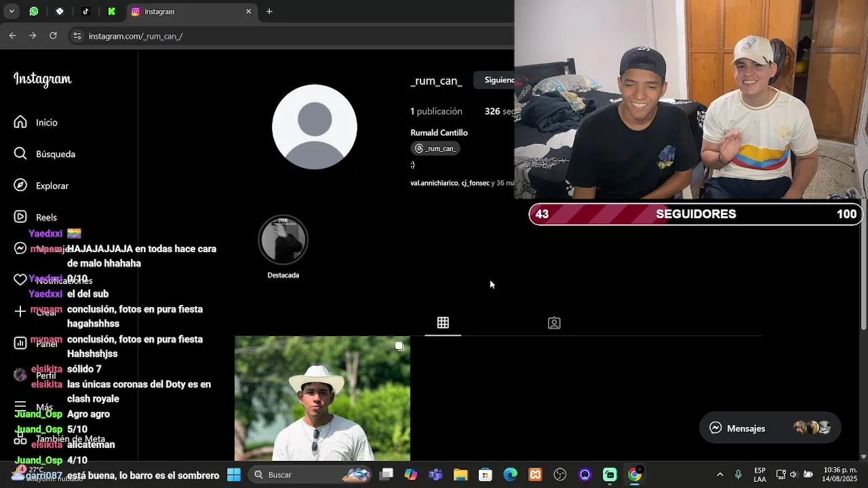This screenshot has width=868, height=488.
Task: Open XAMPP from taskbar
Action: click(535, 474)
